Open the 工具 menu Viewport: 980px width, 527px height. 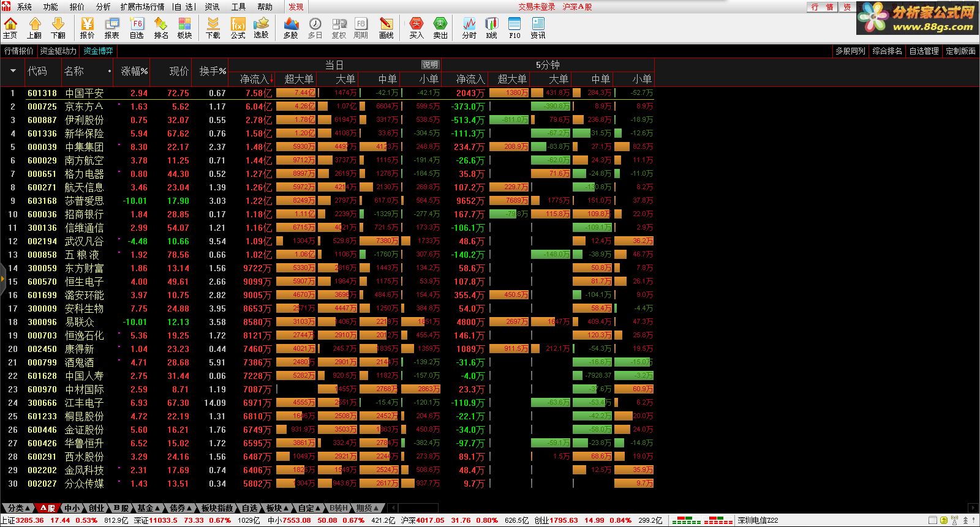pos(238,7)
